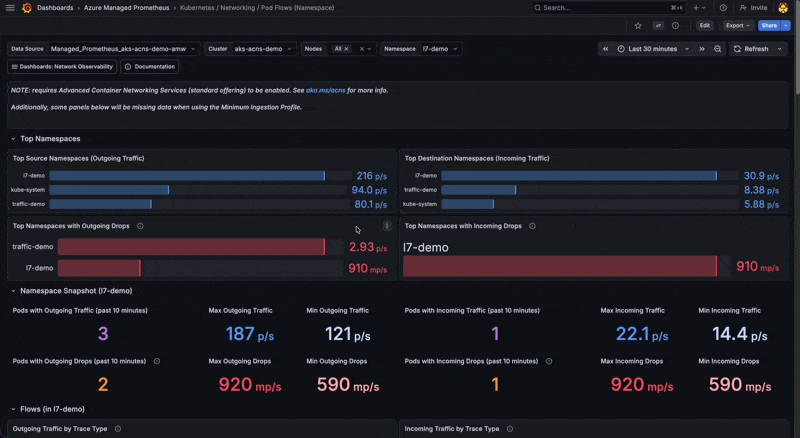
Task: Show info for Incoming Traffic by Trace Type
Action: coord(510,429)
